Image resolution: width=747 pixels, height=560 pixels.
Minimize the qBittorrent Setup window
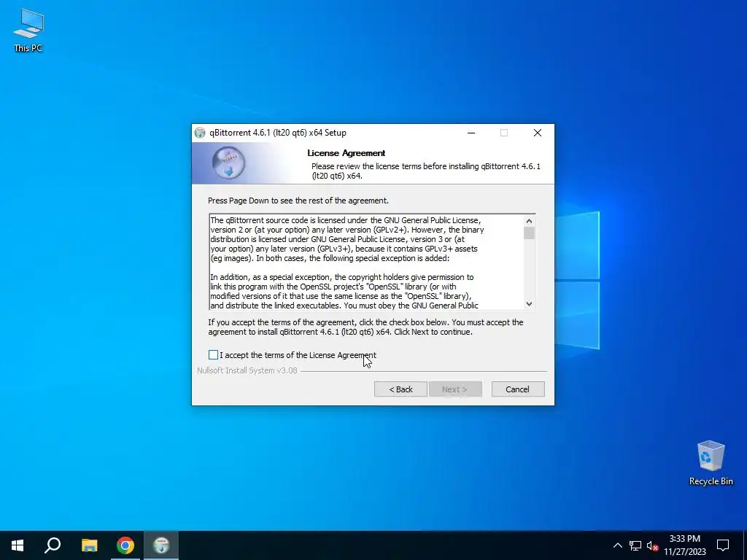tap(471, 133)
